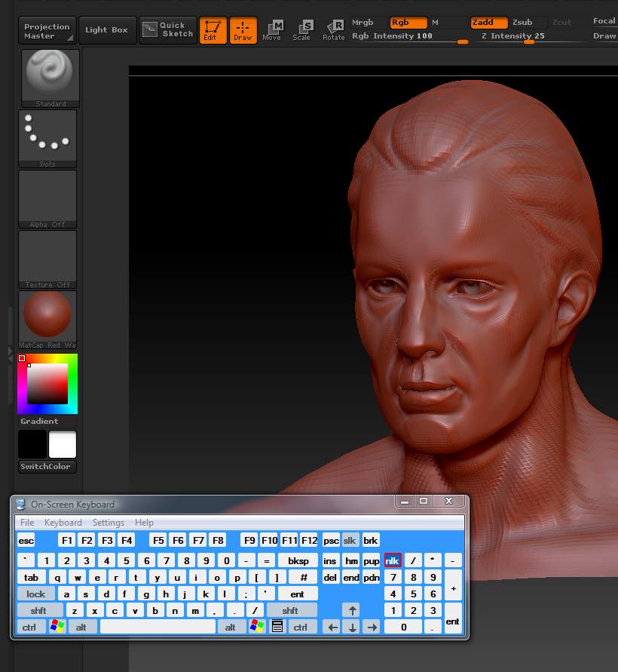Activate Quick Sketch mode
The height and width of the screenshot is (672, 618).
click(167, 30)
